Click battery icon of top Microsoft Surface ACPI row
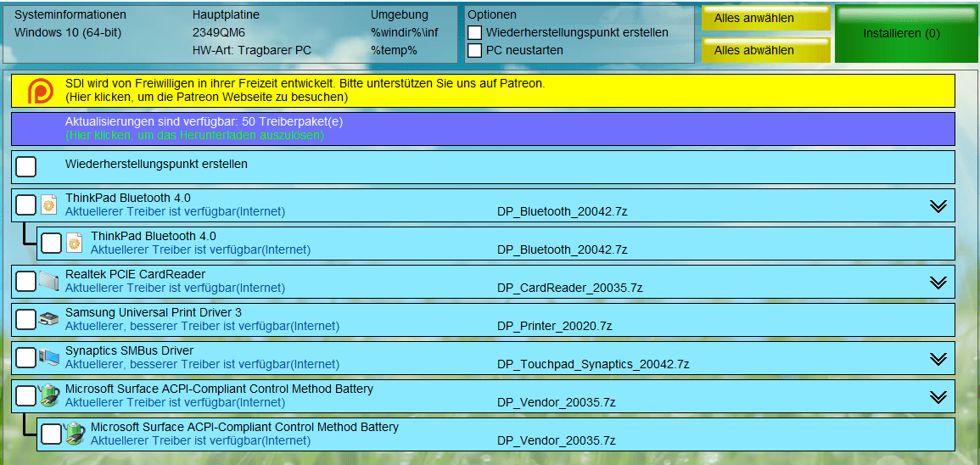The image size is (980, 465). click(x=49, y=395)
